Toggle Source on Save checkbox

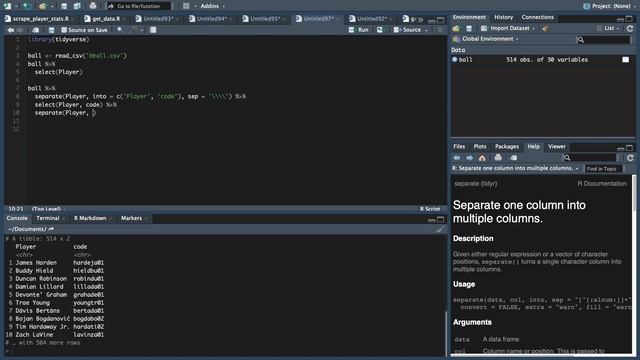64,30
